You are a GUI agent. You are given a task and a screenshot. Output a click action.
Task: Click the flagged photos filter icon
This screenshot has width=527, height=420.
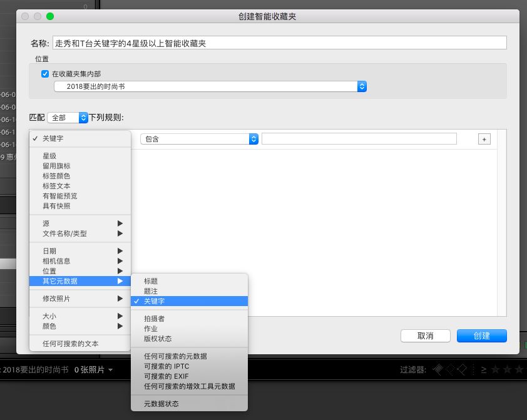click(x=439, y=370)
